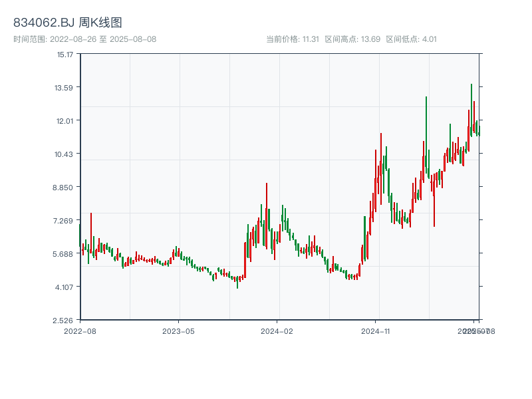The width and height of the screenshot is (532, 399).
Task: Click x-axis label 2024-11
Action: click(376, 331)
